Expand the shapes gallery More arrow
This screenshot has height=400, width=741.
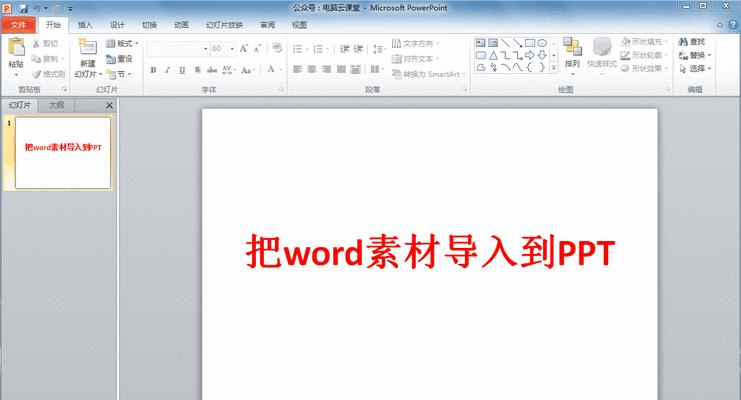tap(554, 68)
